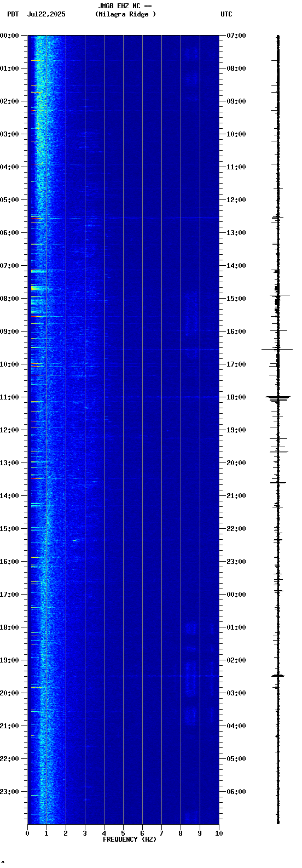Click the 00:00 UTC label on right axis
Screen dimensions: 302x868
[x=236, y=595]
